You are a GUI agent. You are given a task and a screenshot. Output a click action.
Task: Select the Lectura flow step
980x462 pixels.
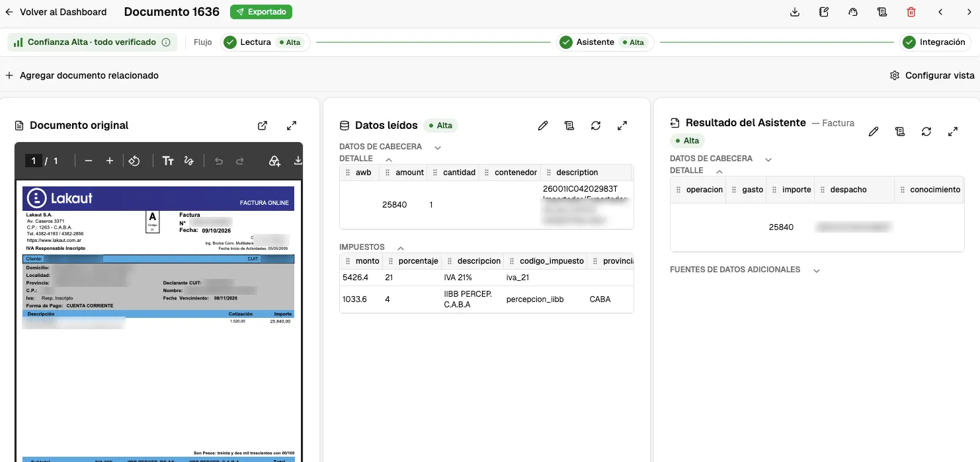[265, 42]
